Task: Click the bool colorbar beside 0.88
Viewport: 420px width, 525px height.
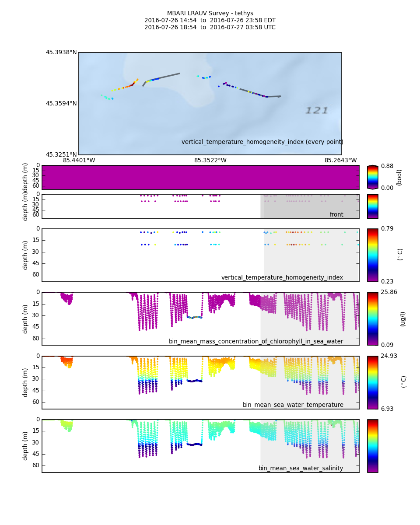Action: click(372, 177)
